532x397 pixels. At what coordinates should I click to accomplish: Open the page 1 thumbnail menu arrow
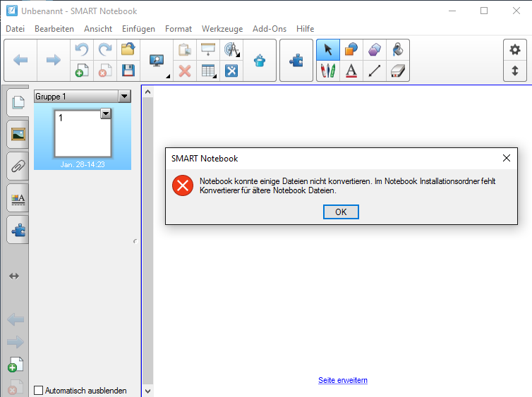(106, 114)
